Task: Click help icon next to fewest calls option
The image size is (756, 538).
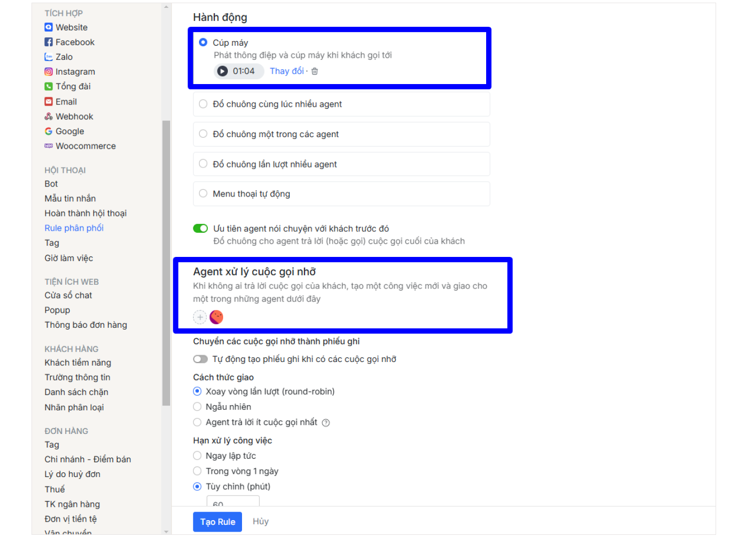Action: pos(325,423)
